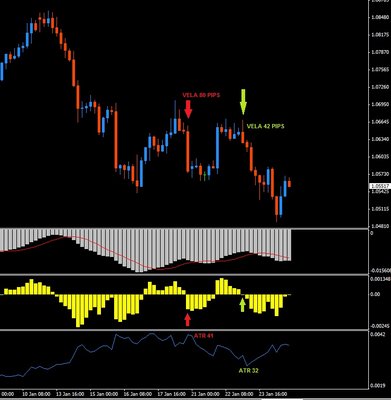Click the VELA 42 PIPS text label
The height and width of the screenshot is (400, 391).
click(265, 126)
